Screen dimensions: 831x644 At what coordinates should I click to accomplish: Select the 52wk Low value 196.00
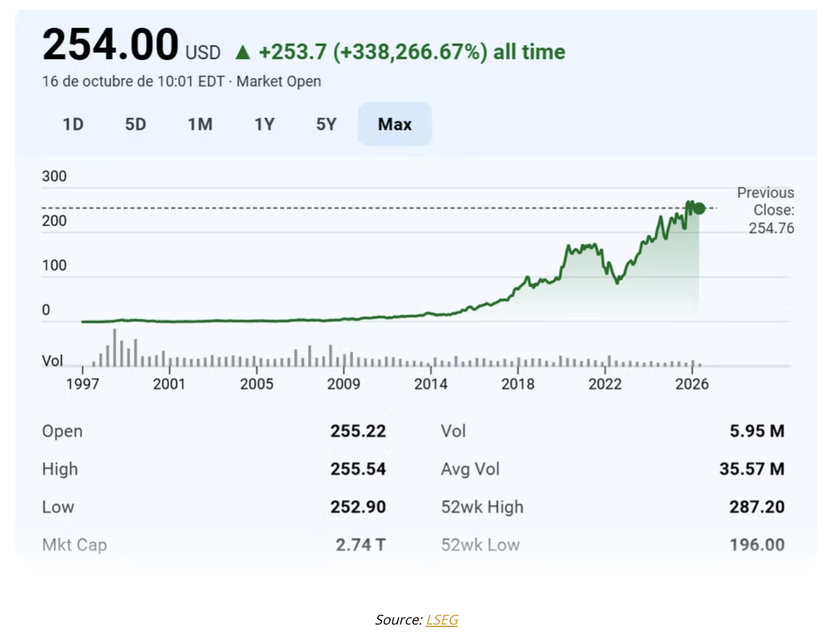(x=757, y=545)
